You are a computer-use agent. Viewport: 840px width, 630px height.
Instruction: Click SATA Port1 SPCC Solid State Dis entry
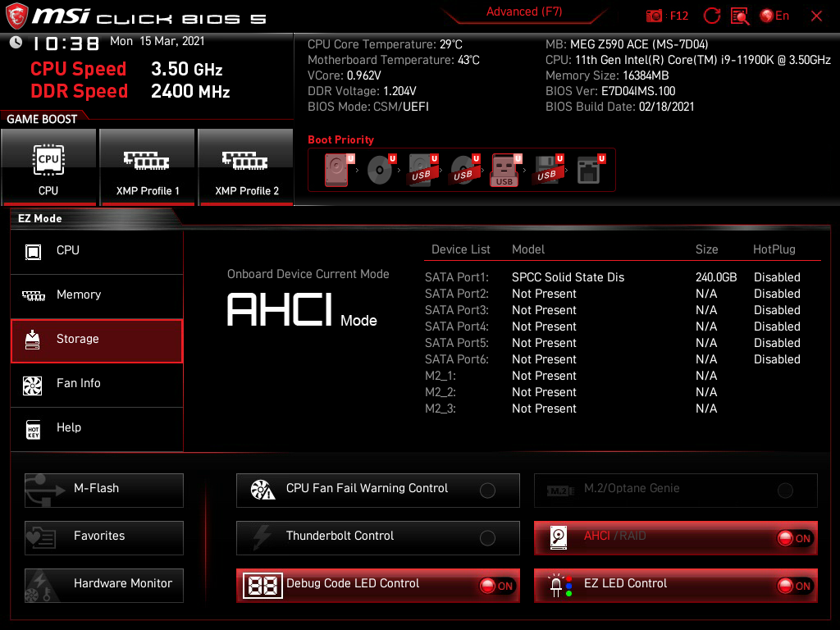point(568,277)
